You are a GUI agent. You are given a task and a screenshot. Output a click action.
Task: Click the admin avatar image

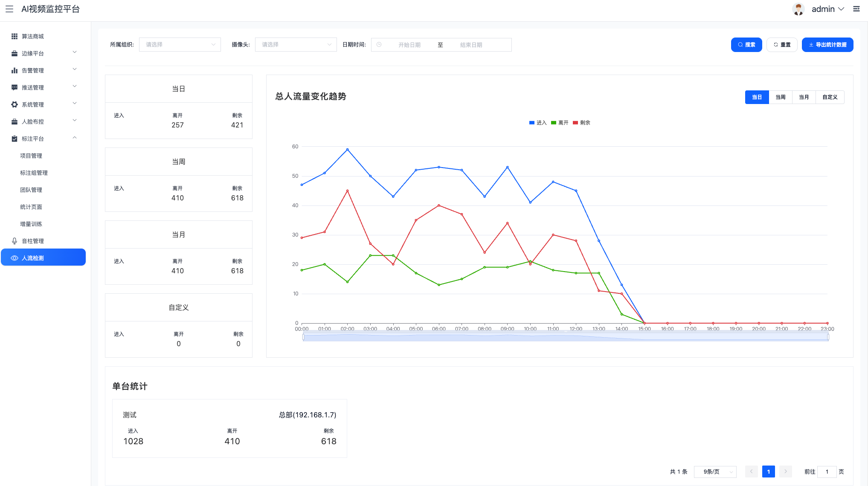[798, 9]
